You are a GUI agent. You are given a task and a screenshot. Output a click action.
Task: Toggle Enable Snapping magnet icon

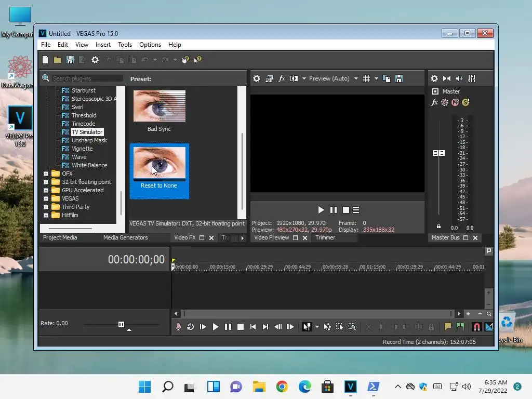pos(476,327)
